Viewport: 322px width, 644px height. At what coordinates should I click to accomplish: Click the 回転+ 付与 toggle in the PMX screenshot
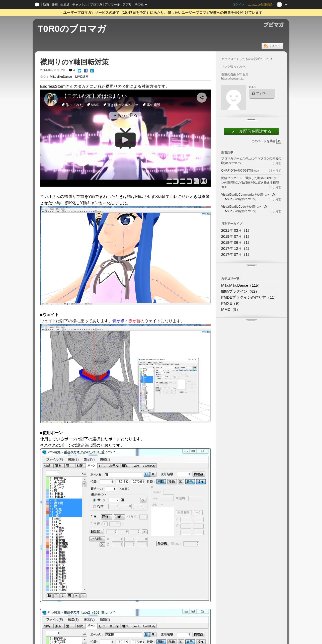click(107, 517)
